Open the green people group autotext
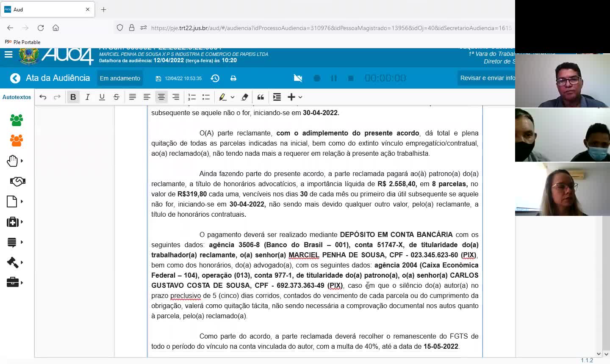The image size is (610, 364). 17,120
